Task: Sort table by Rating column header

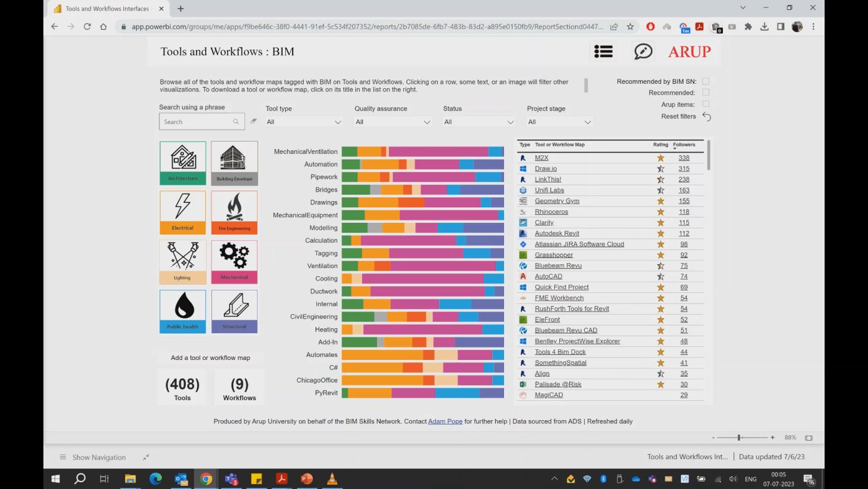Action: click(660, 145)
